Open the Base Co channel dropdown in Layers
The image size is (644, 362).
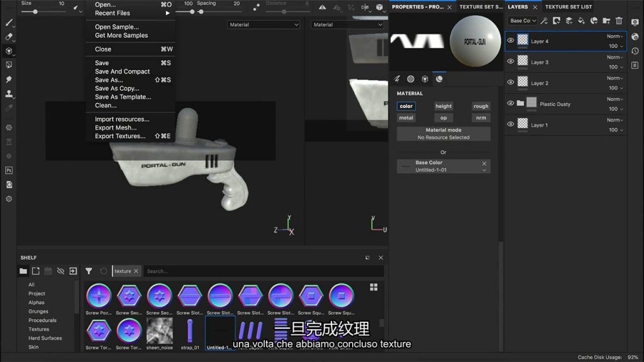click(x=523, y=21)
